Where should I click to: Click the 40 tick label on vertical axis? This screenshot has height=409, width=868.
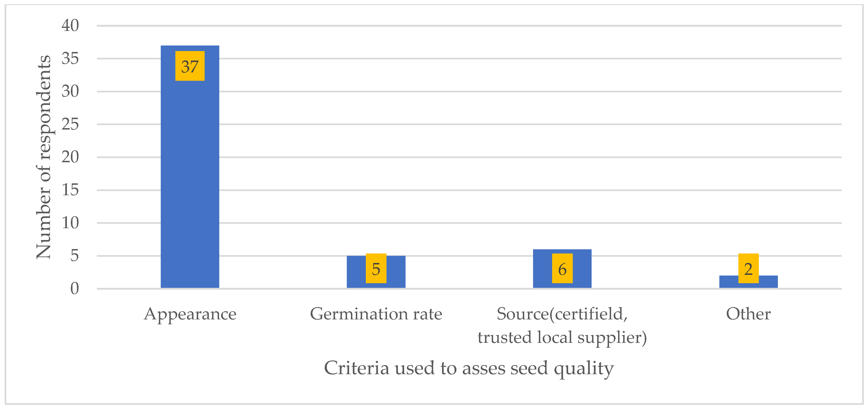click(x=70, y=26)
